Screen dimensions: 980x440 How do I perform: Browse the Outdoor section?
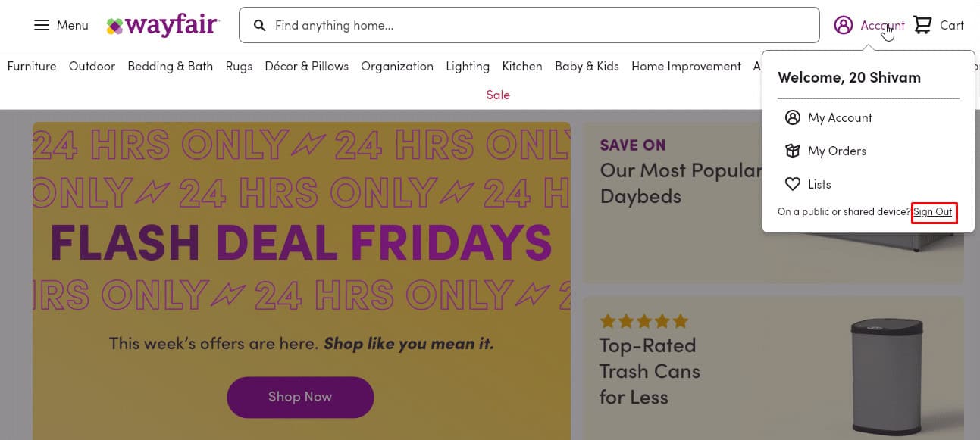[92, 67]
